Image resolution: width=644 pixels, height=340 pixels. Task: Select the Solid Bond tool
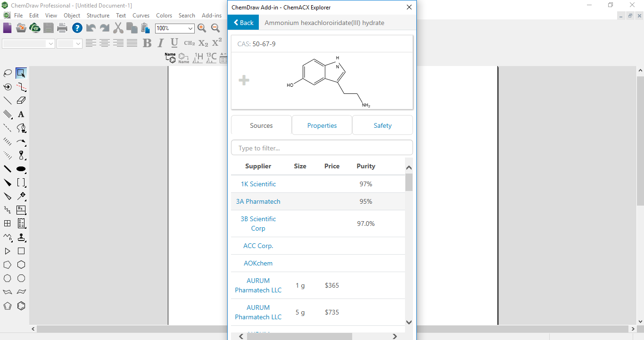[x=8, y=100]
